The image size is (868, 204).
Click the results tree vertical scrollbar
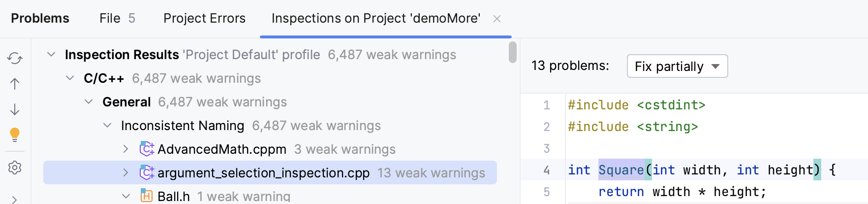click(513, 53)
